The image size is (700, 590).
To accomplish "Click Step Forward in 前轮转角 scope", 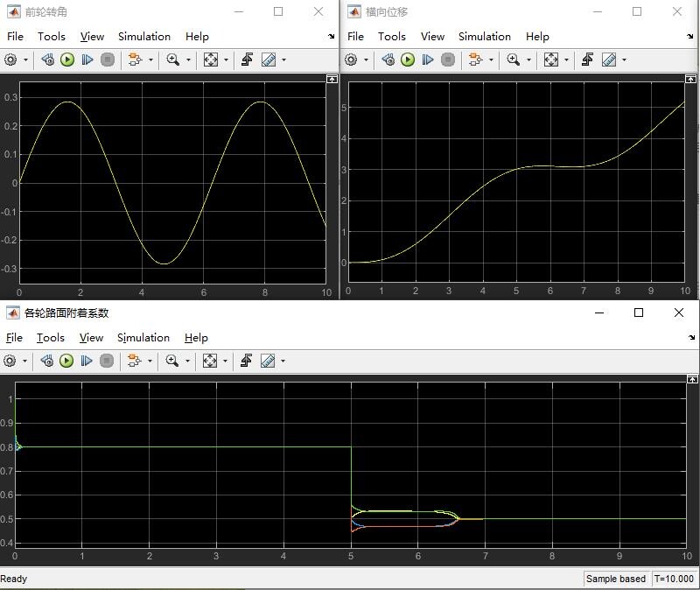I will point(87,60).
